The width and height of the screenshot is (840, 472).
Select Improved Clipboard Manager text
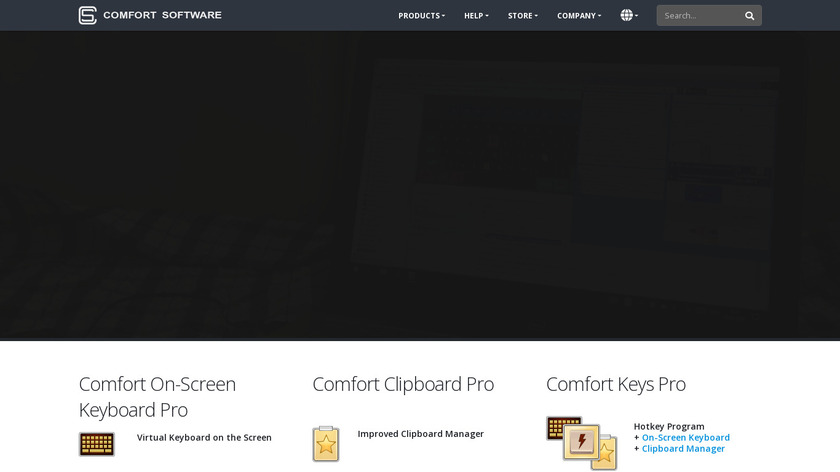(421, 433)
